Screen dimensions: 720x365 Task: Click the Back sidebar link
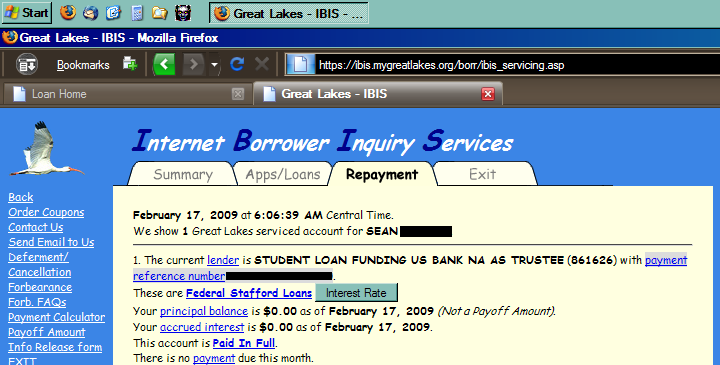(21, 197)
